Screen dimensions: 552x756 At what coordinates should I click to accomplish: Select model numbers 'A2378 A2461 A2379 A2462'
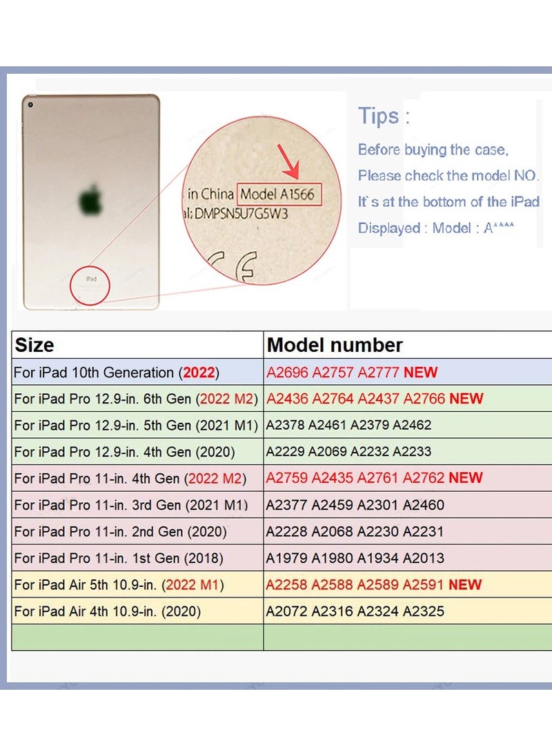pos(348,425)
